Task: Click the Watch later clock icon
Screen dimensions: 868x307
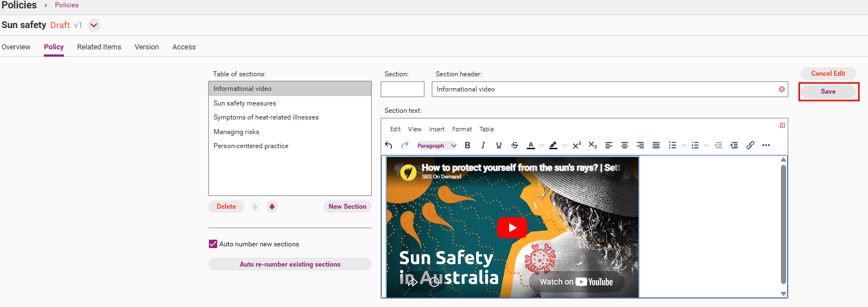Action: [434, 282]
